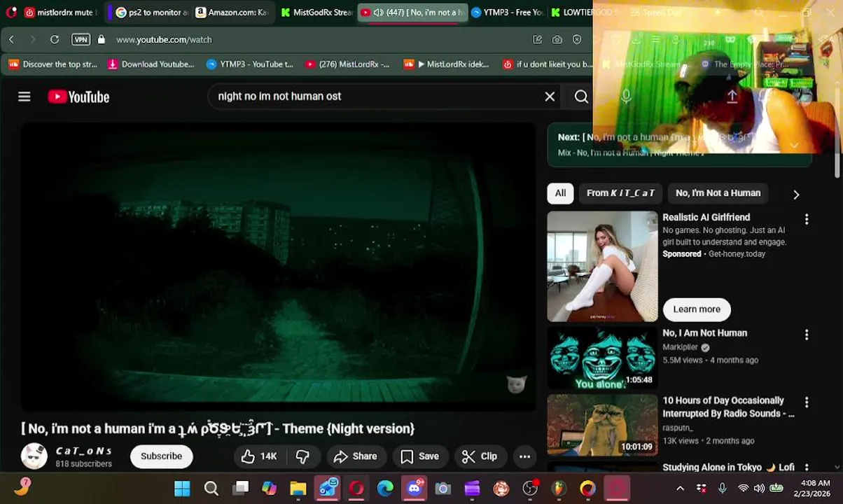Go back with the browser back arrow
The height and width of the screenshot is (504, 843).
[x=11, y=40]
